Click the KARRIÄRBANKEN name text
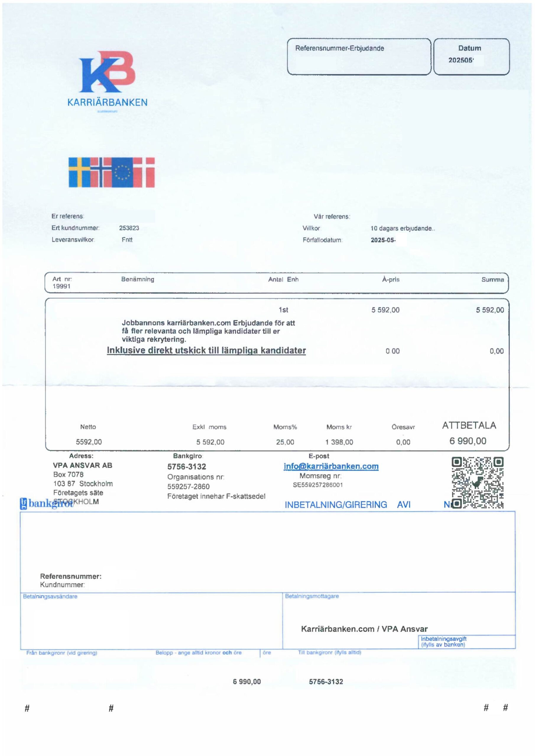 point(108,102)
